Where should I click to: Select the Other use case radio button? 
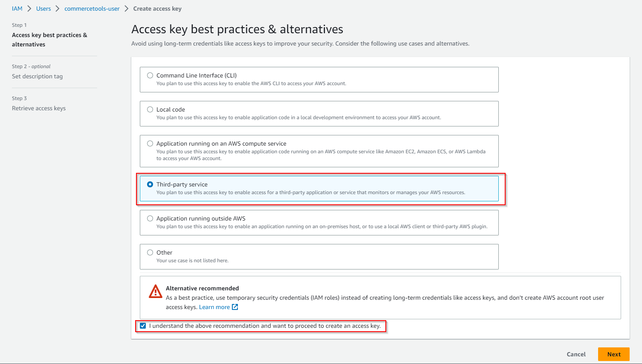point(150,252)
